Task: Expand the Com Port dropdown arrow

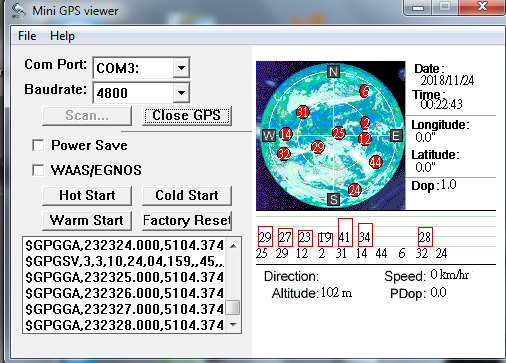Action: 181,68
